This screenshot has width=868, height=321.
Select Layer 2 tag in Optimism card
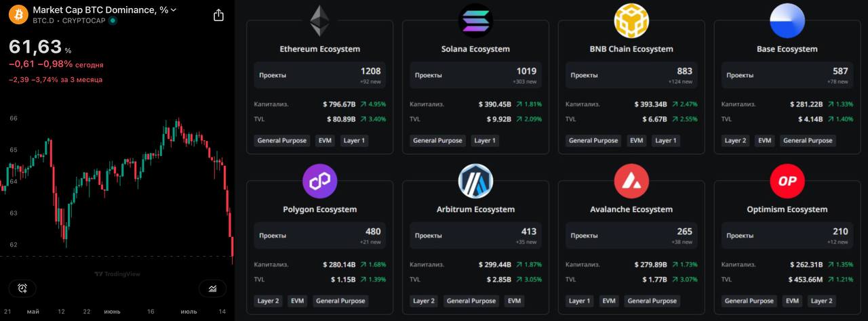821,301
